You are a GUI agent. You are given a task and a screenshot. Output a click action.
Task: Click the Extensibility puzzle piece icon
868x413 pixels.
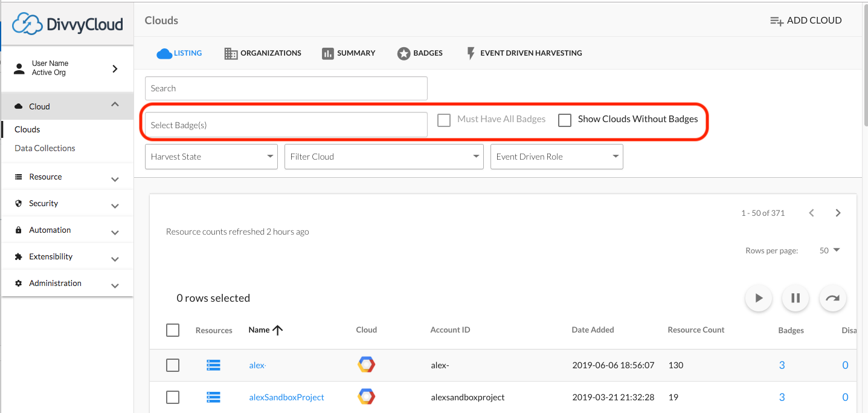point(19,257)
